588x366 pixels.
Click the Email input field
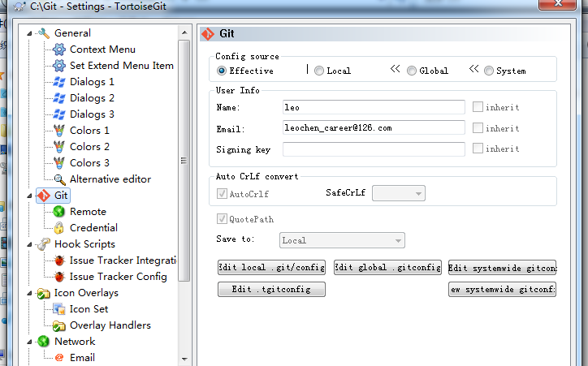(x=374, y=127)
